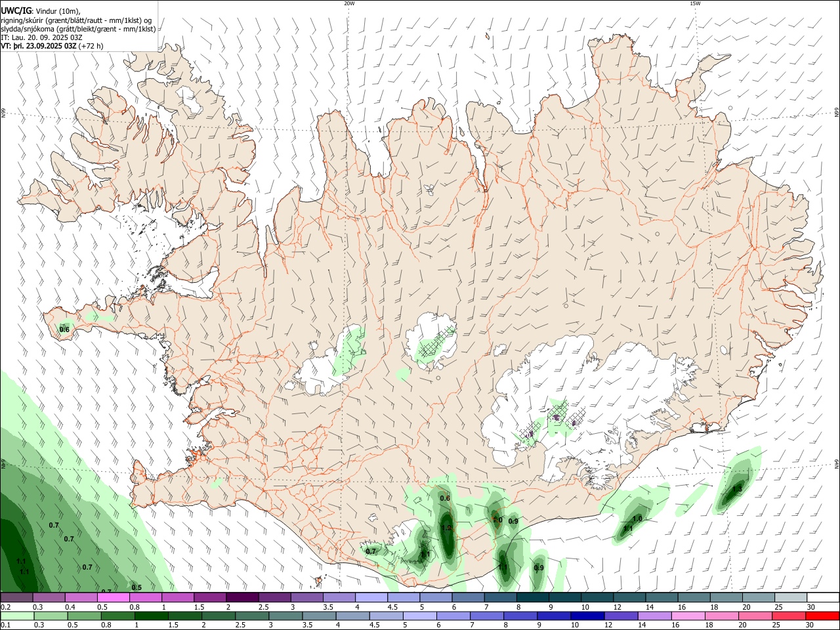The image size is (840, 630).
Task: Pick the snow legend swatch between 12 and 14
Action: 630,598
